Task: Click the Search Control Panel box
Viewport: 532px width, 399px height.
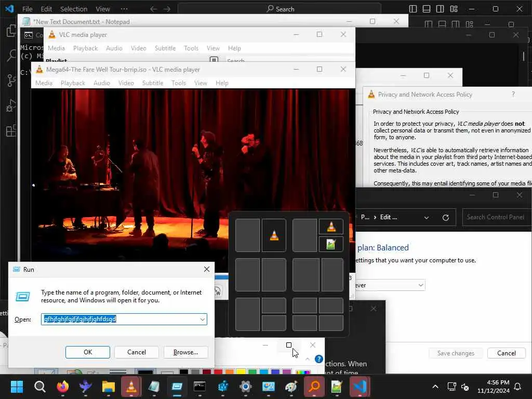Action: click(x=497, y=217)
